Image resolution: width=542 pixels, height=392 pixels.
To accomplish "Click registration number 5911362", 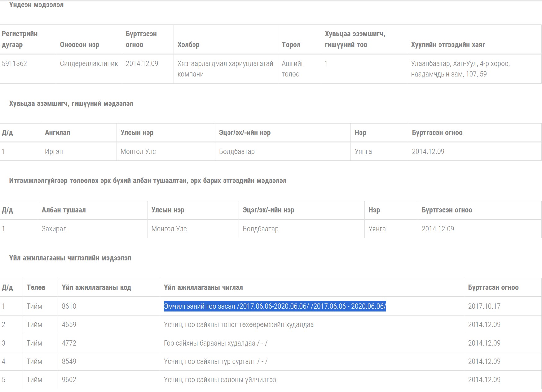I will (x=14, y=63).
